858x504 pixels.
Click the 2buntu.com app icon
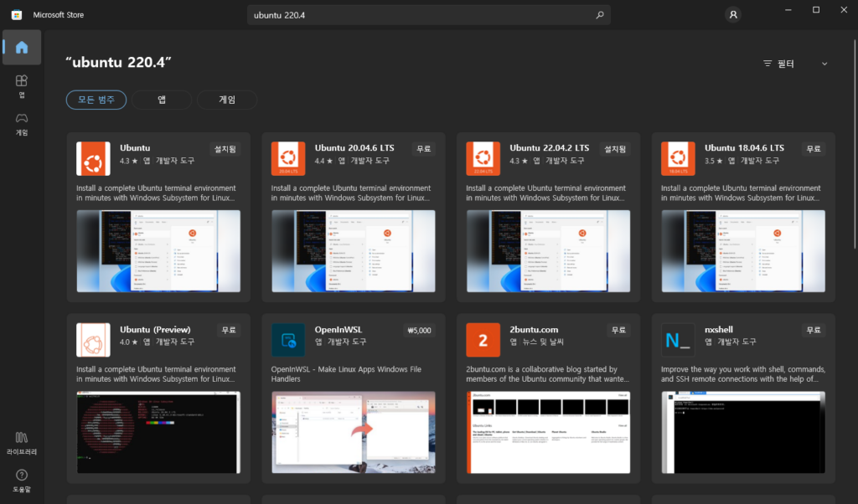click(x=483, y=339)
